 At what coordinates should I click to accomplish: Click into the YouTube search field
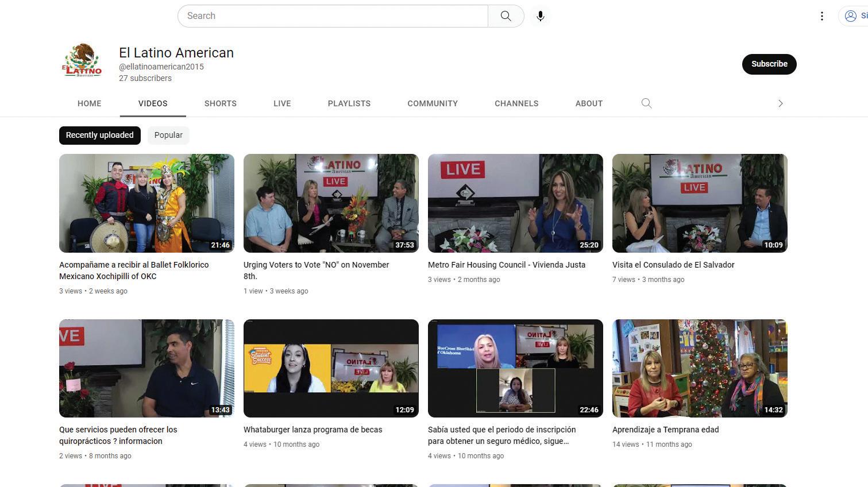coord(333,16)
